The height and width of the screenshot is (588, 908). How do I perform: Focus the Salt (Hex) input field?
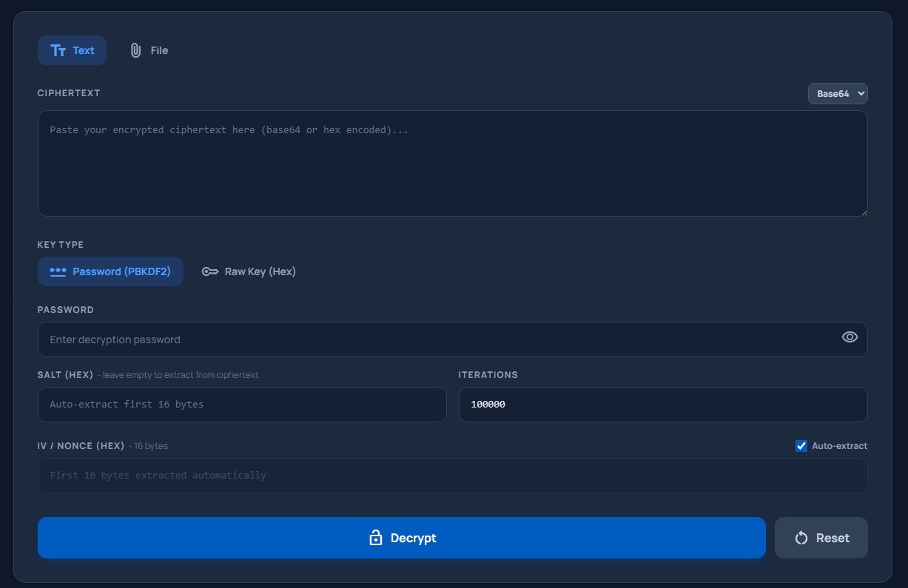[242, 405]
